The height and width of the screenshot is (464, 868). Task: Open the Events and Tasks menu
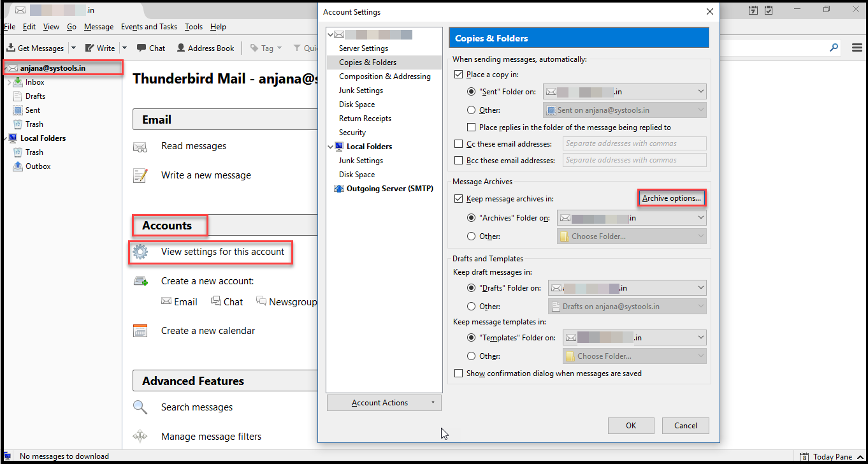point(149,27)
